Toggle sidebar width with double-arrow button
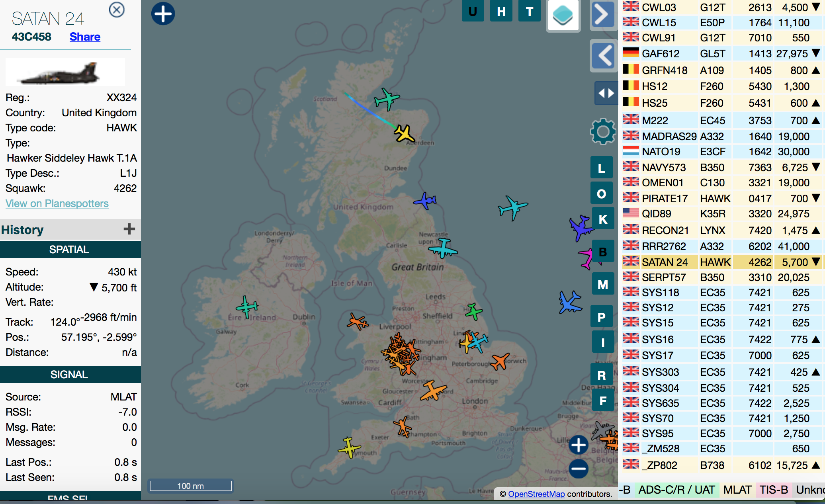Image resolution: width=825 pixels, height=504 pixels. (x=606, y=94)
